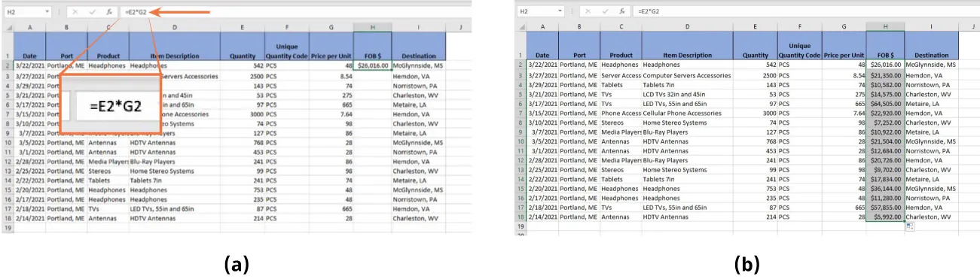Image resolution: width=980 pixels, height=279 pixels.
Task: Click date cell 2/14/2021 in screenshot (a)
Action: click(x=29, y=219)
